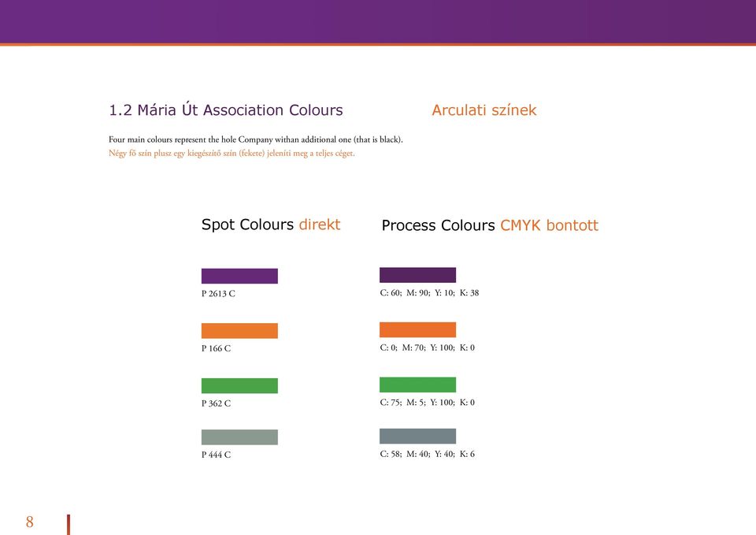Click the CMYK value 'C: 60; M: 90; Y: 10; K: 38'
This screenshot has width=756, height=535.
tap(430, 293)
